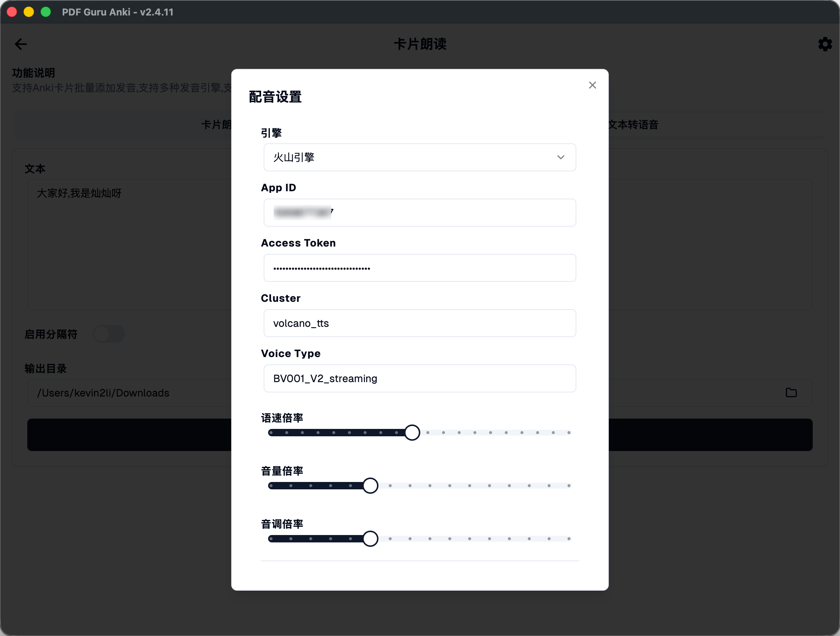Toggle the 启用分隔符 switch
Screen dimensions: 840x636
pyautogui.click(x=109, y=334)
